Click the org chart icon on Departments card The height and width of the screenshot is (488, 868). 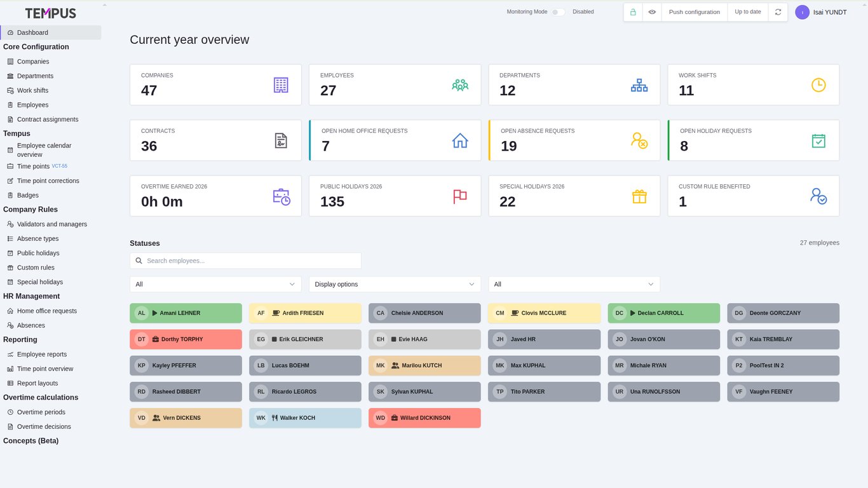tap(639, 85)
